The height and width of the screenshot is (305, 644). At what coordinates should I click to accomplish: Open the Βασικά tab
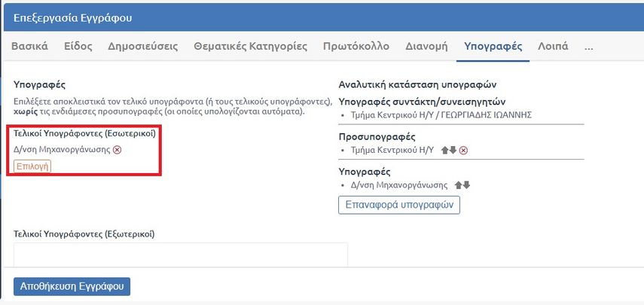click(x=29, y=46)
